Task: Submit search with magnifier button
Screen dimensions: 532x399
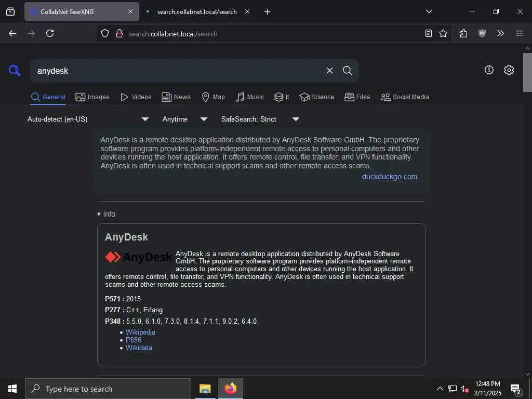Action: tap(347, 71)
